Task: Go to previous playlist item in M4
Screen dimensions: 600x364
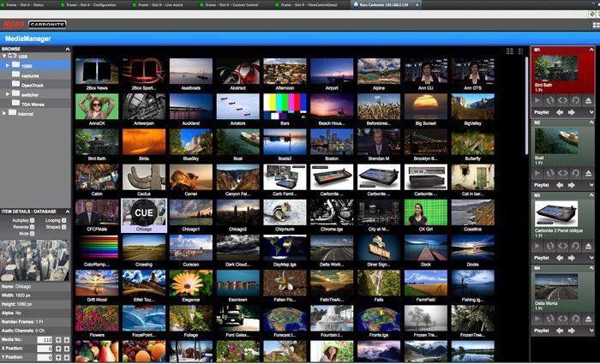Action: (x=560, y=331)
